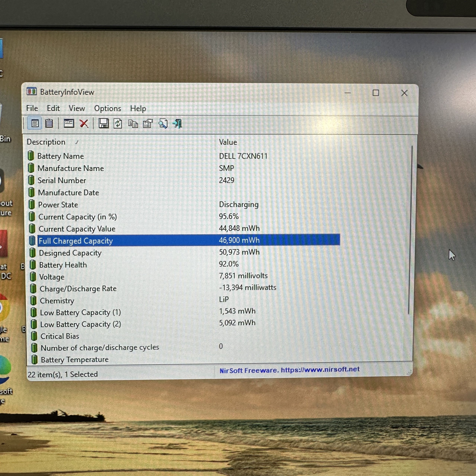Open the File menu

pos(32,108)
